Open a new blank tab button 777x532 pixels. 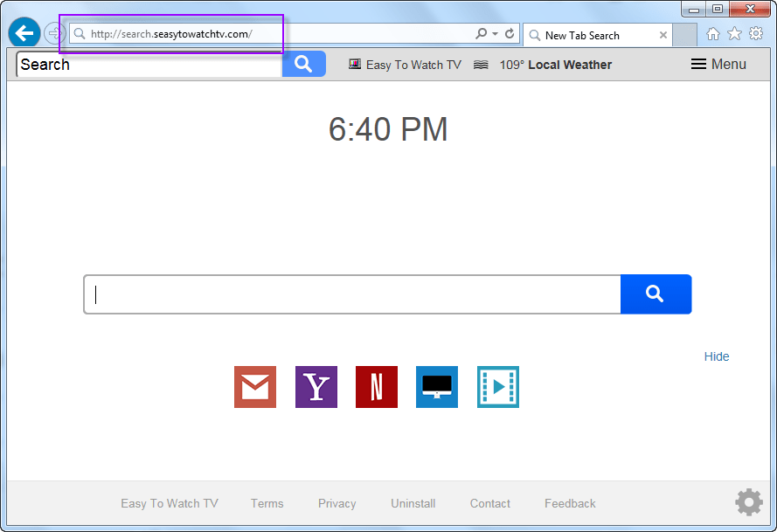[x=685, y=35]
